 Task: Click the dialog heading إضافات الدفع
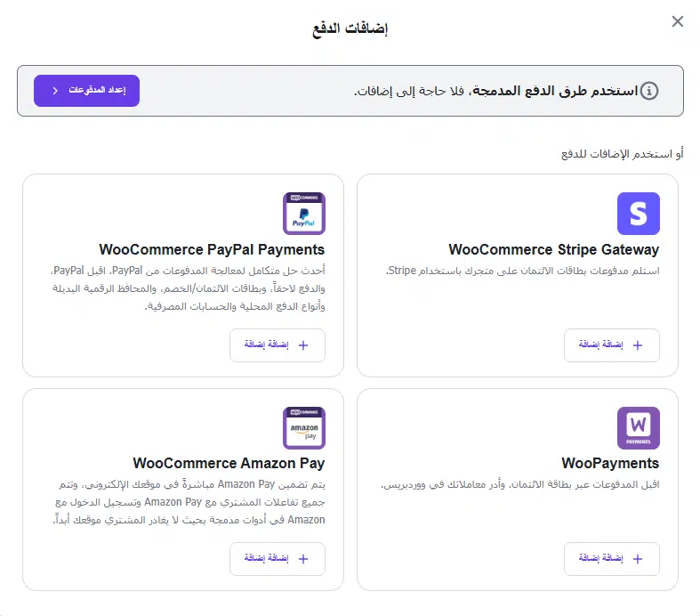(350, 28)
